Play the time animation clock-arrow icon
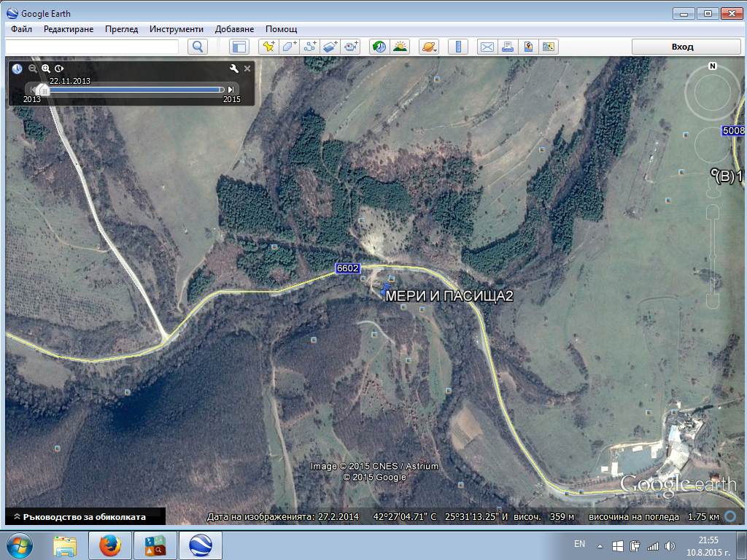747x560 pixels. click(59, 69)
